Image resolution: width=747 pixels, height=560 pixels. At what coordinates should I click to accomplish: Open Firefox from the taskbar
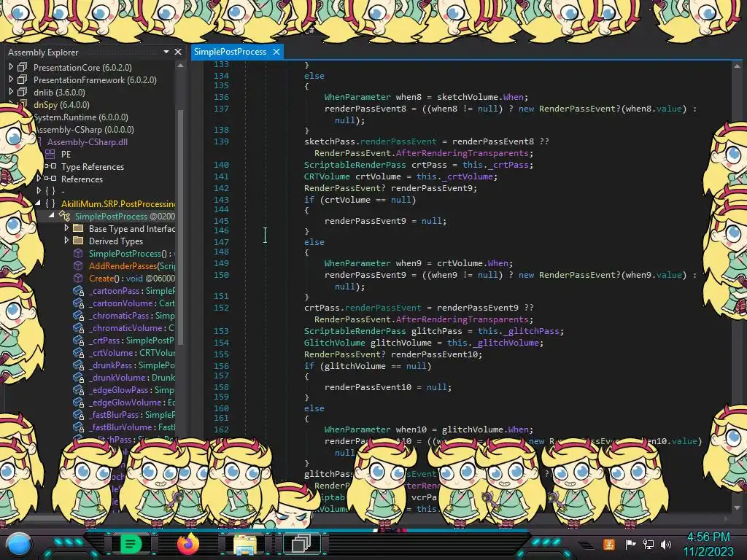[x=187, y=544]
